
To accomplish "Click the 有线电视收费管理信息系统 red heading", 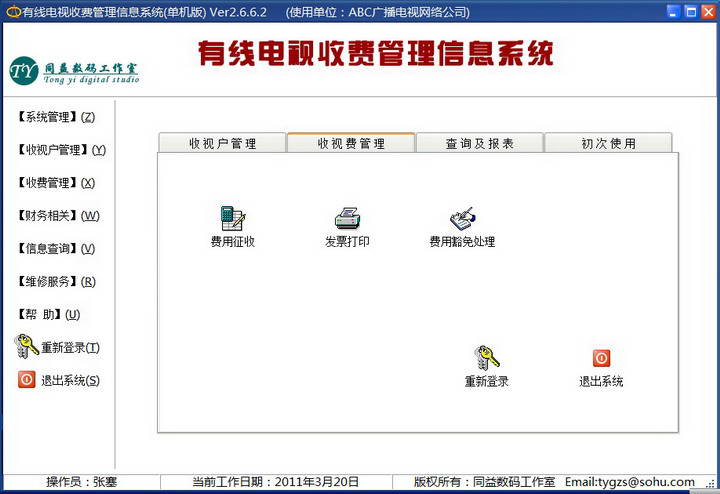I will [x=376, y=53].
